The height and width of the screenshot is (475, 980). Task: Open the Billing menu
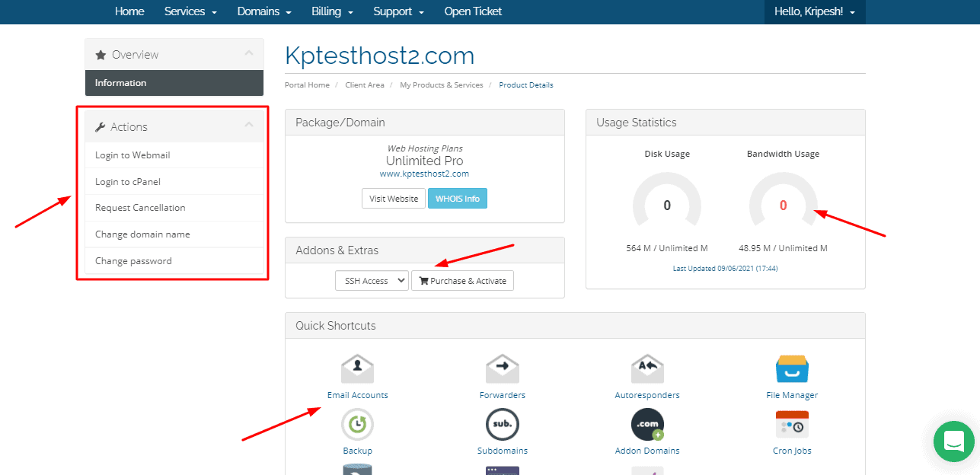[x=332, y=12]
